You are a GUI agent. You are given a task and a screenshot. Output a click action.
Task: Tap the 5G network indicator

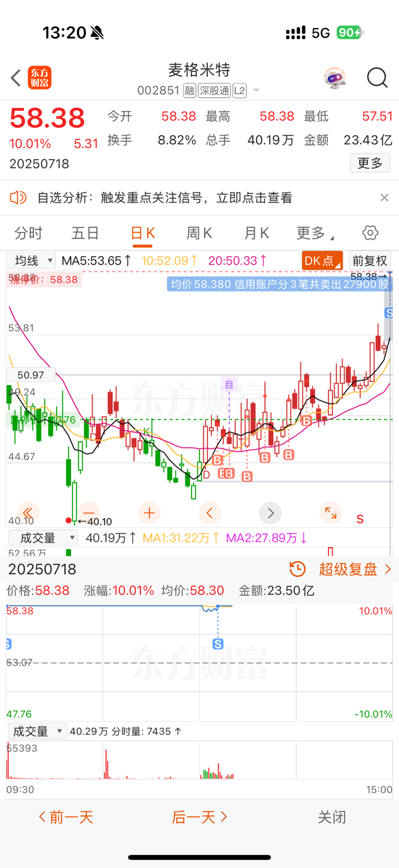tap(321, 33)
